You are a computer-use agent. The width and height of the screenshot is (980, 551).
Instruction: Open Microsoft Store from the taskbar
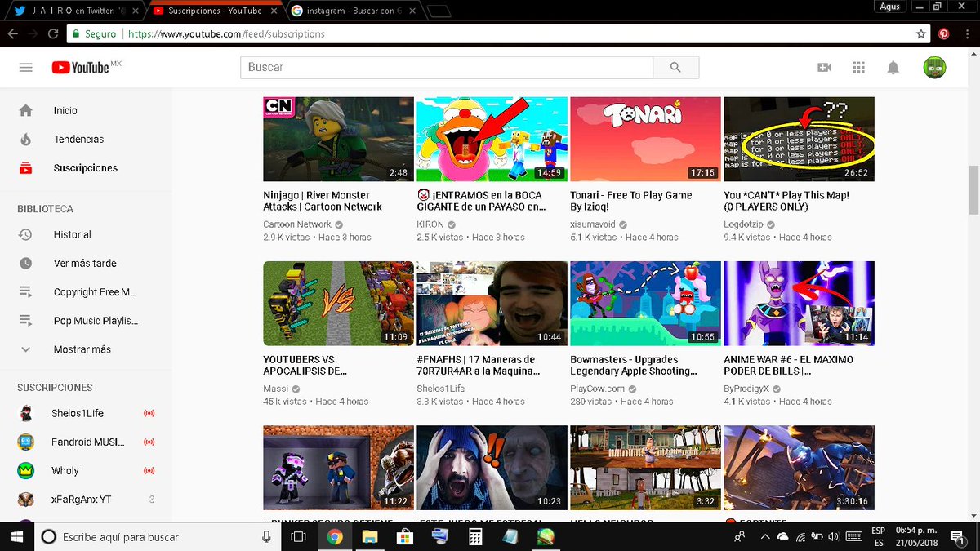pos(405,536)
